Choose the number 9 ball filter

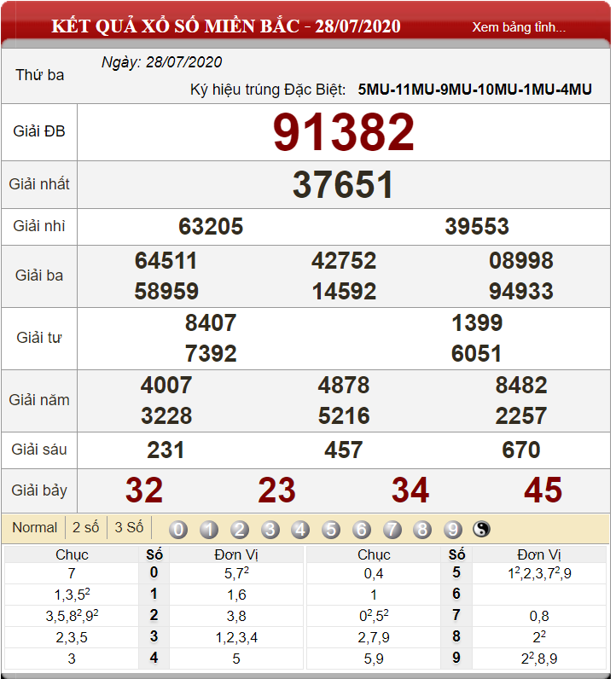point(453,529)
